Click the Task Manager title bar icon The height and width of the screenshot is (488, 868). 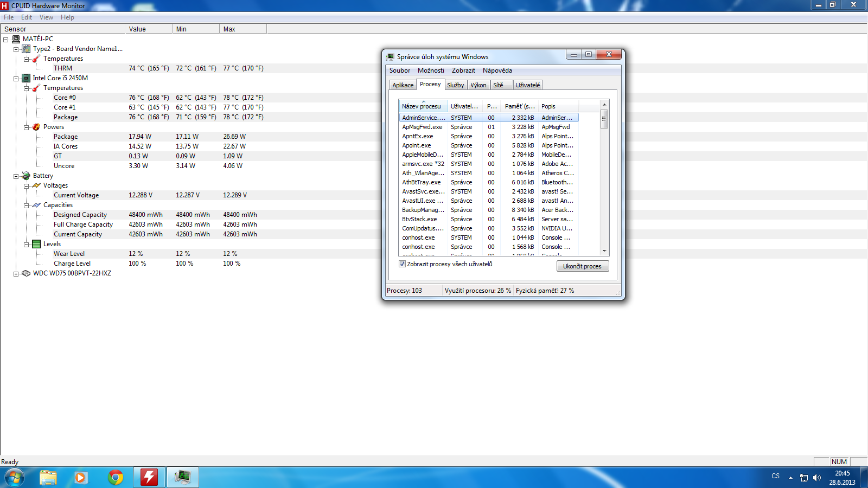coord(390,57)
